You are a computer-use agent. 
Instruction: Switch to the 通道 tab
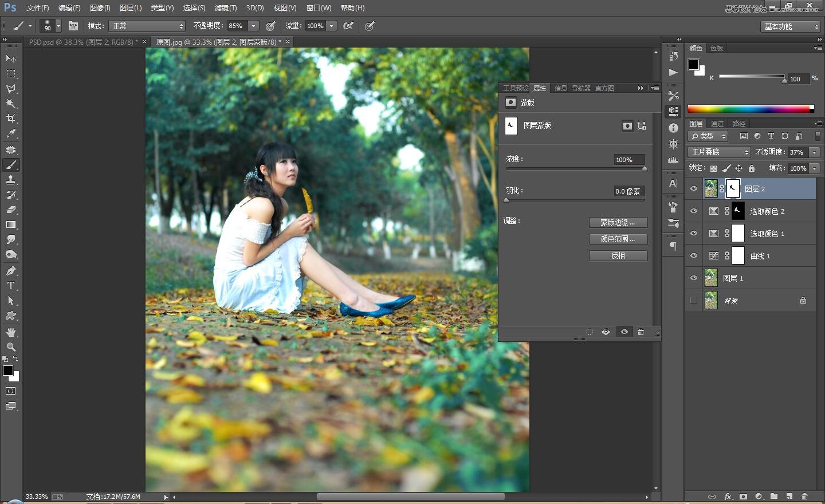(x=717, y=123)
